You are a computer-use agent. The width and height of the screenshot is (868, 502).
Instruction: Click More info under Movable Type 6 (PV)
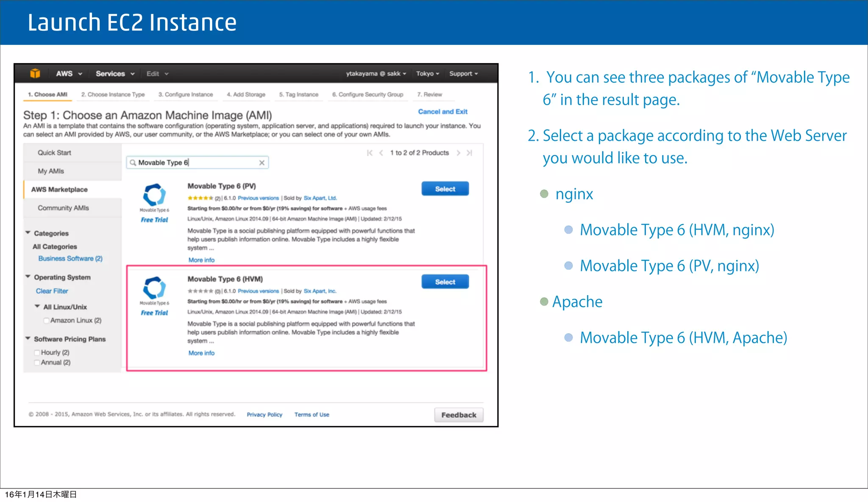[201, 260]
